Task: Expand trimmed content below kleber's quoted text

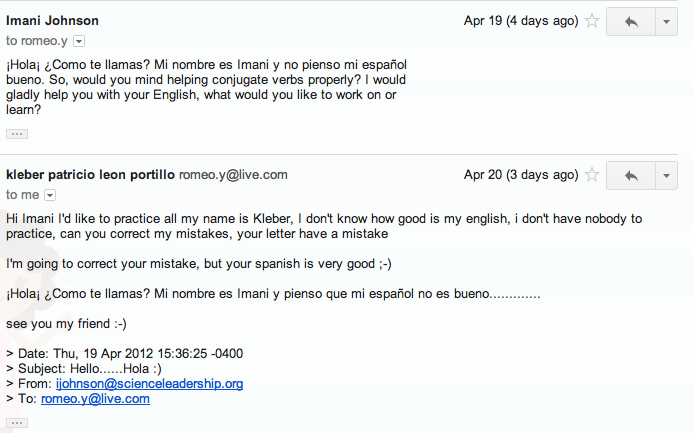Action: click(17, 423)
